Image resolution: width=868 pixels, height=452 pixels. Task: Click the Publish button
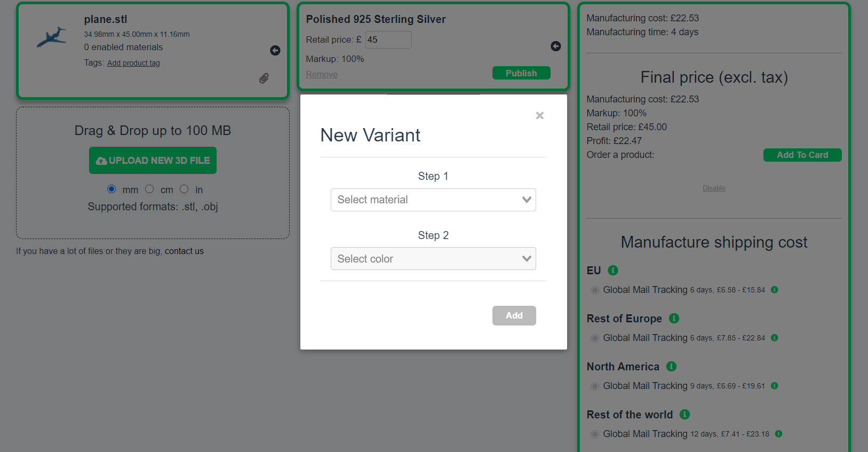pos(521,73)
